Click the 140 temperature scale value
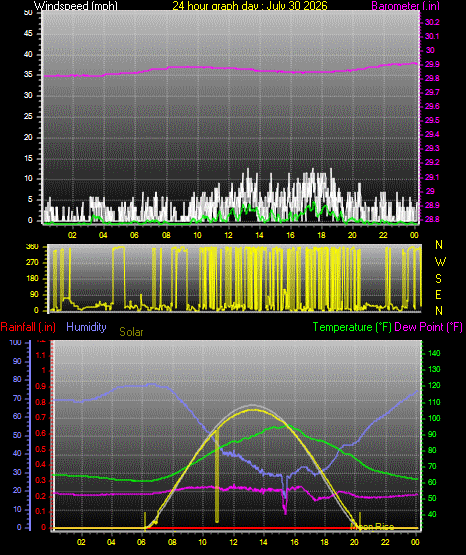 coord(434,353)
